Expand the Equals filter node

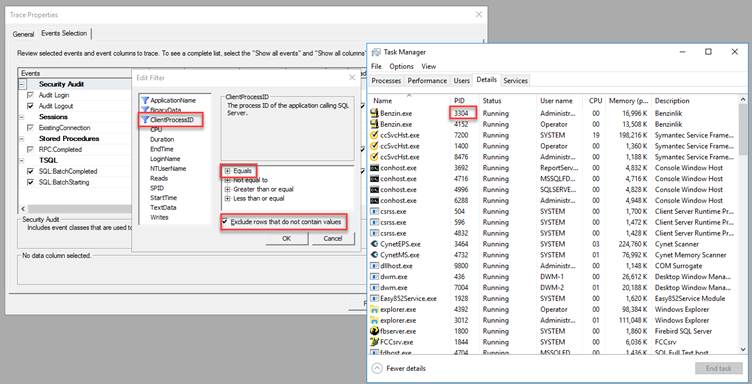(x=227, y=171)
